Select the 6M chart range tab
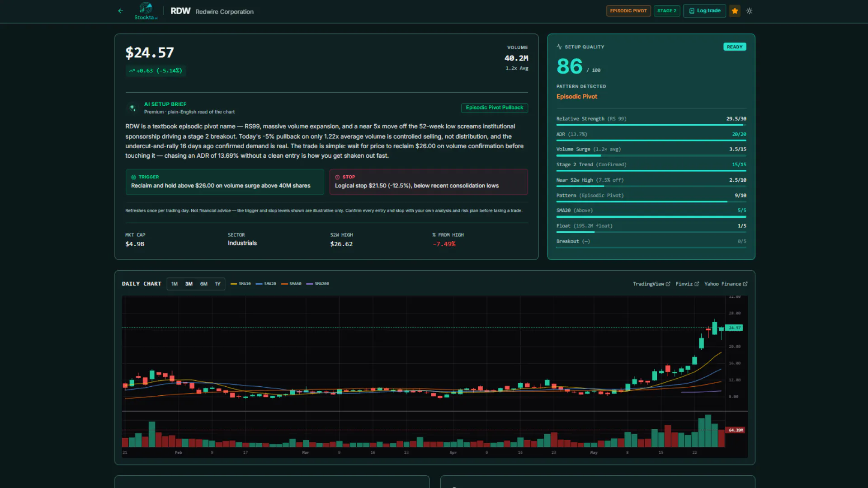 point(204,284)
